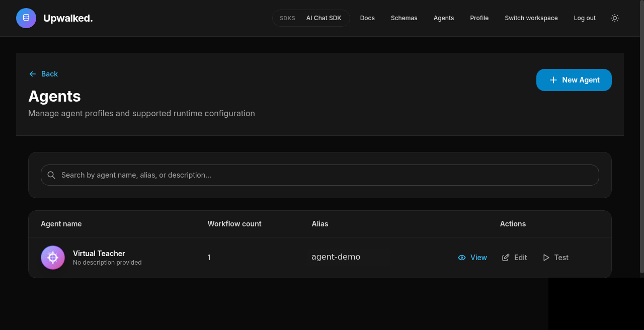
Task: Toggle the light/dark theme sun icon
Action: (614, 18)
